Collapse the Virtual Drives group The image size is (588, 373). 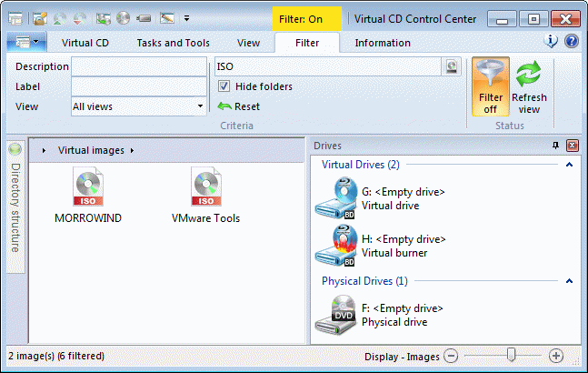(x=569, y=165)
